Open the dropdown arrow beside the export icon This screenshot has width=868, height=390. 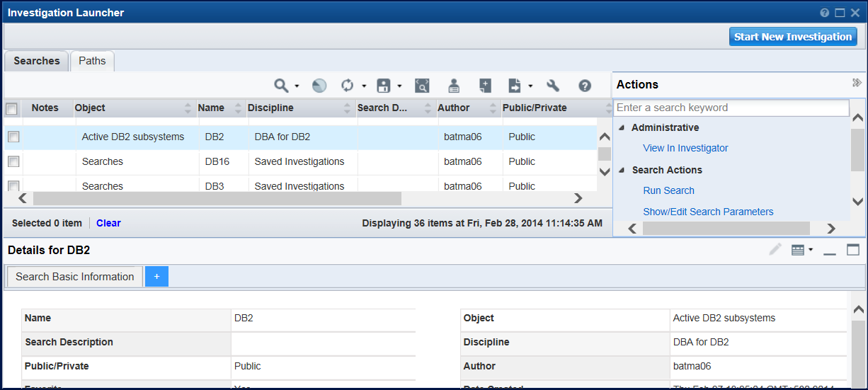click(530, 86)
